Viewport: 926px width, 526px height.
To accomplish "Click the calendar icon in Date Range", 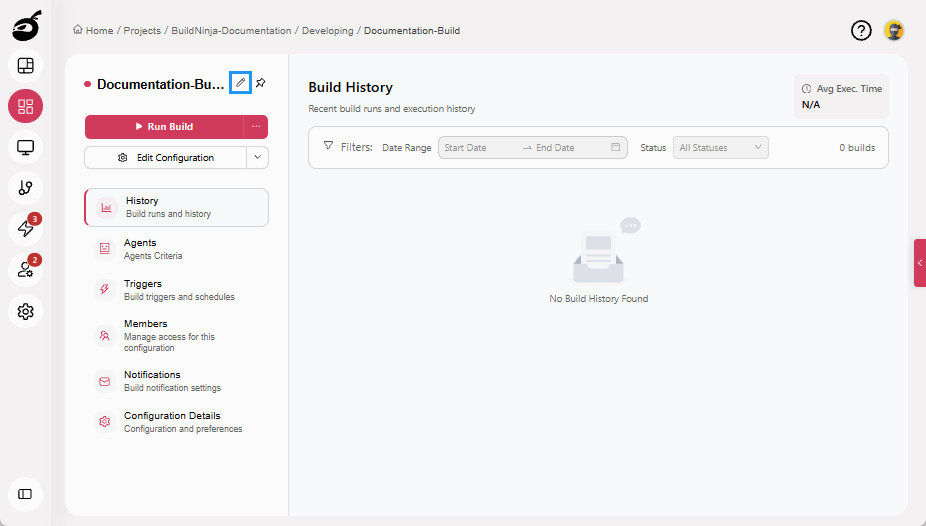I will click(x=615, y=147).
